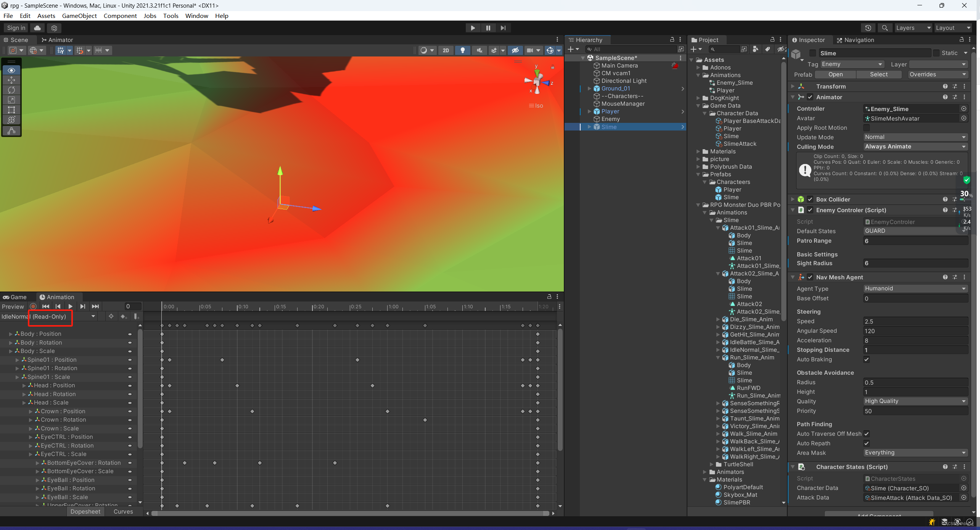Open the GameObject menu
This screenshot has width=980, height=530.
(x=79, y=16)
